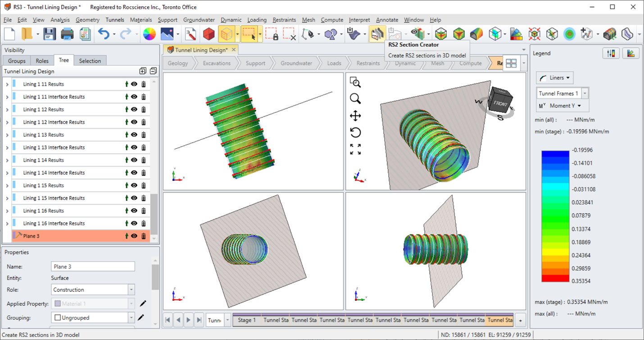Switch to the Groups tab
Image resolution: width=644 pixels, height=340 pixels.
pyautogui.click(x=17, y=61)
